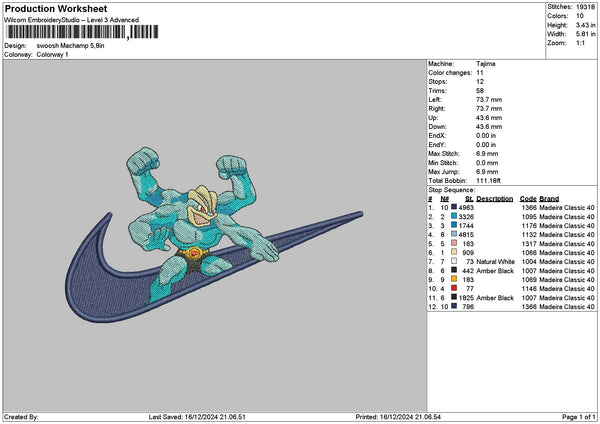600x424 pixels.
Task: Select the Height value 3.43 in
Action: pos(585,25)
